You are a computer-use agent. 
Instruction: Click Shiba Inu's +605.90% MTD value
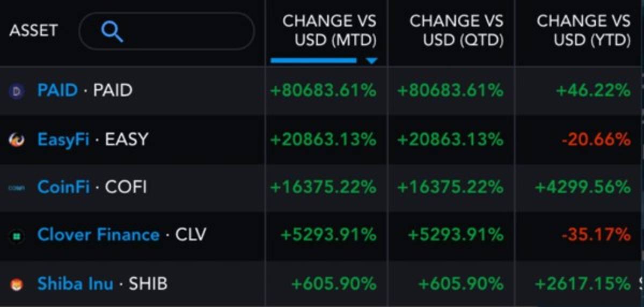(x=333, y=283)
